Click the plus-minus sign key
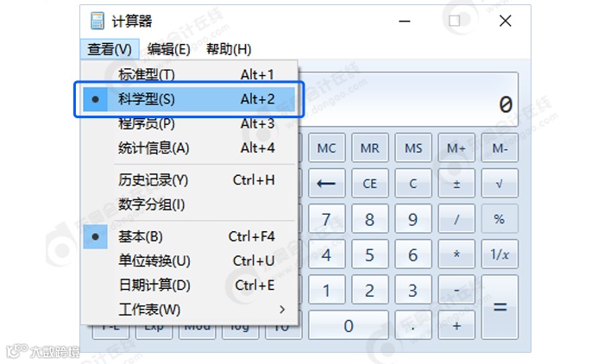 tap(456, 184)
